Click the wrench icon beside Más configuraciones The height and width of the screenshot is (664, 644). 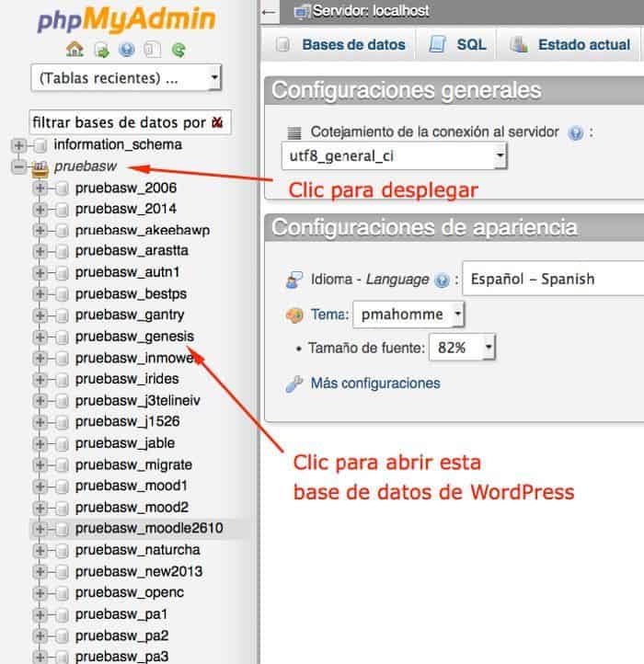tap(294, 384)
